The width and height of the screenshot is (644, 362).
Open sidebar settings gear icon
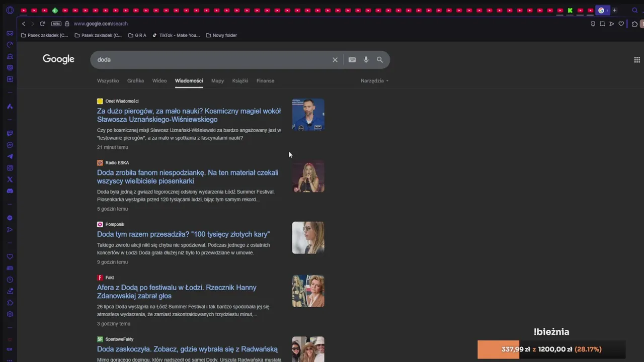point(10,314)
